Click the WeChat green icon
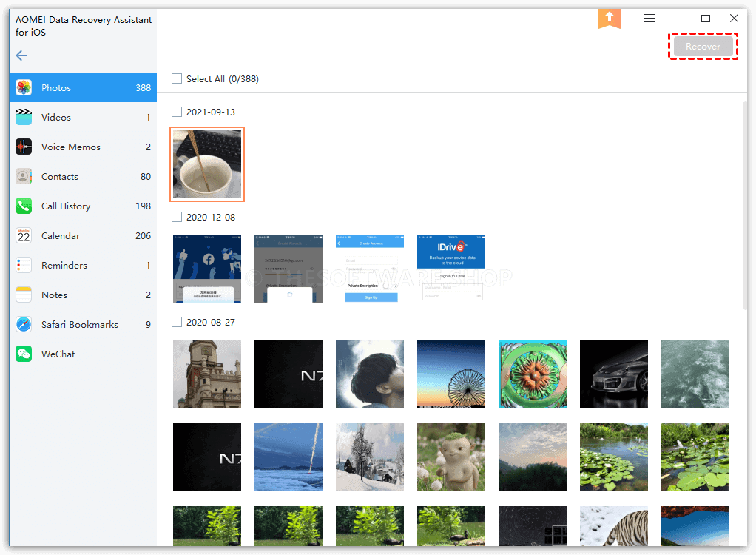 pyautogui.click(x=24, y=354)
